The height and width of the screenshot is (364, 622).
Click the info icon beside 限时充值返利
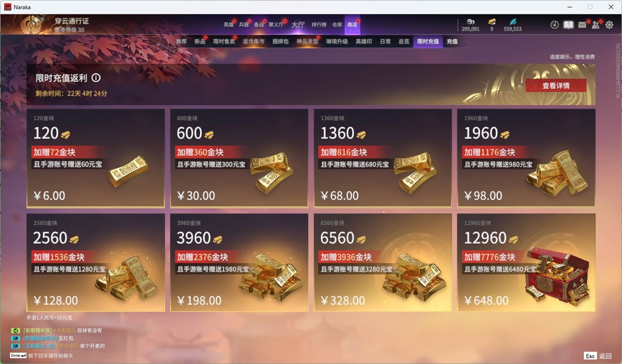click(96, 78)
